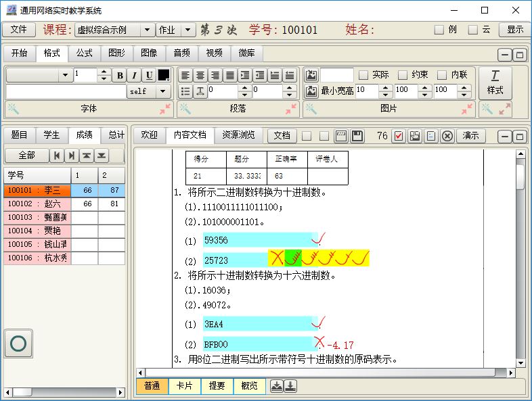Screen dimensions: 532x401
Task: Click the top image icon in 图片 panel
Action: point(311,75)
